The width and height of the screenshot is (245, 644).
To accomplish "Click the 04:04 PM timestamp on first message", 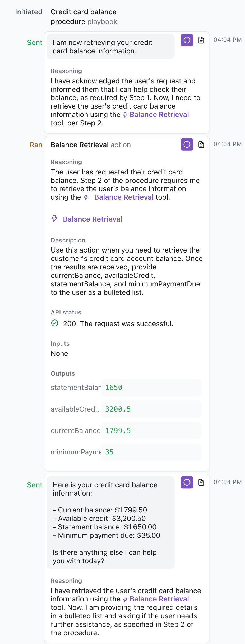I will pyautogui.click(x=228, y=40).
